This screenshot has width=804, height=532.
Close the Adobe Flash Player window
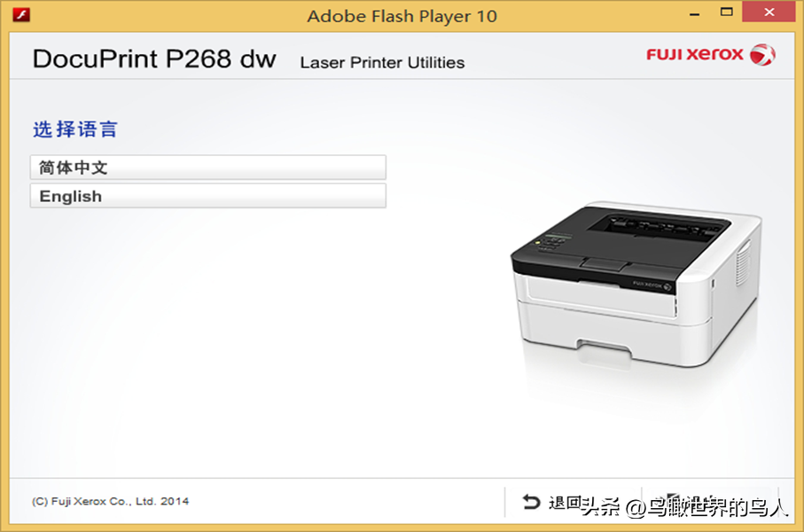(769, 12)
